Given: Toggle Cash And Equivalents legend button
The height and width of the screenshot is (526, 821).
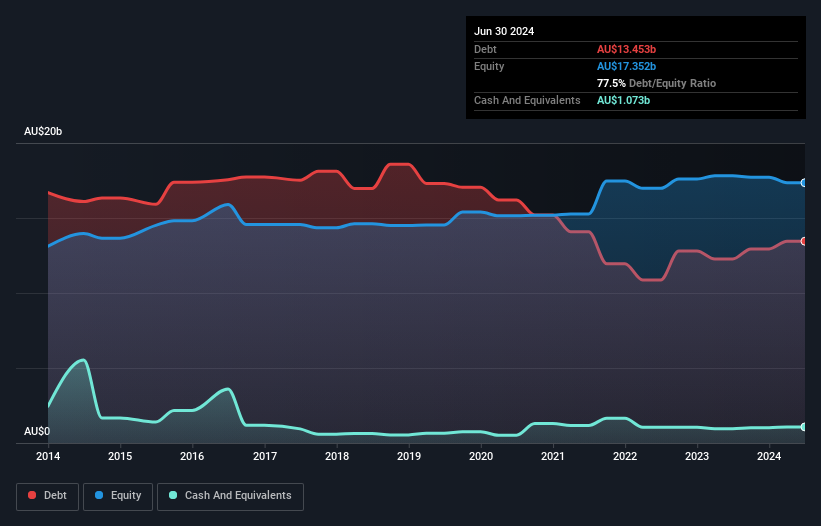Looking at the screenshot, I should (230, 496).
